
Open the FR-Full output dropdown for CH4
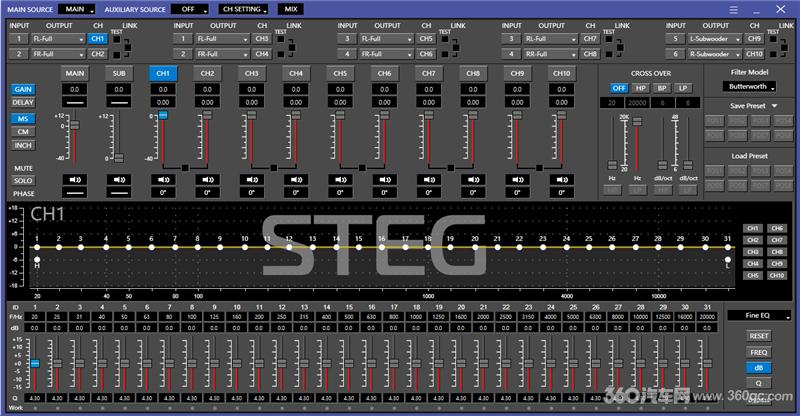222,54
